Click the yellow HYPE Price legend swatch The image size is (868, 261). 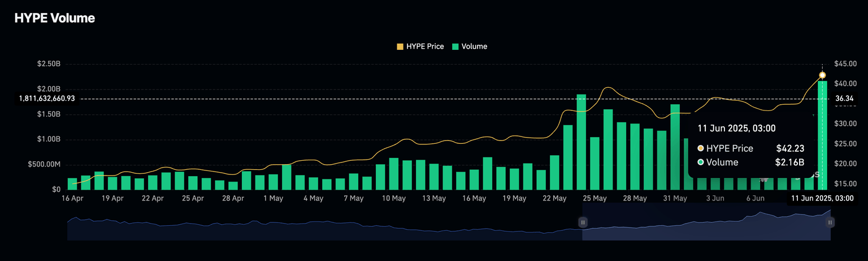tap(401, 46)
